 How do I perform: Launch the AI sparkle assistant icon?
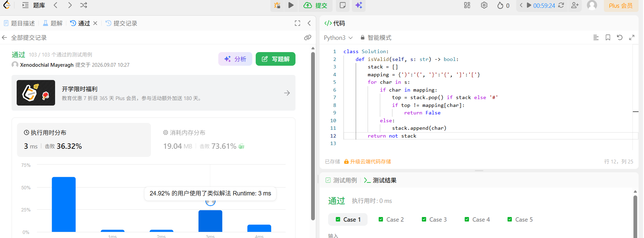(359, 5)
